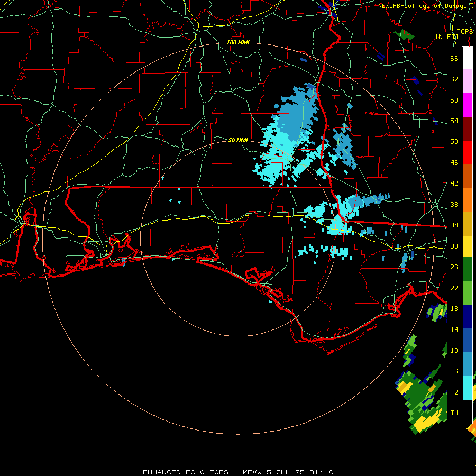
Task: Click the black threshold swatch beside 6
Action: click(467, 411)
